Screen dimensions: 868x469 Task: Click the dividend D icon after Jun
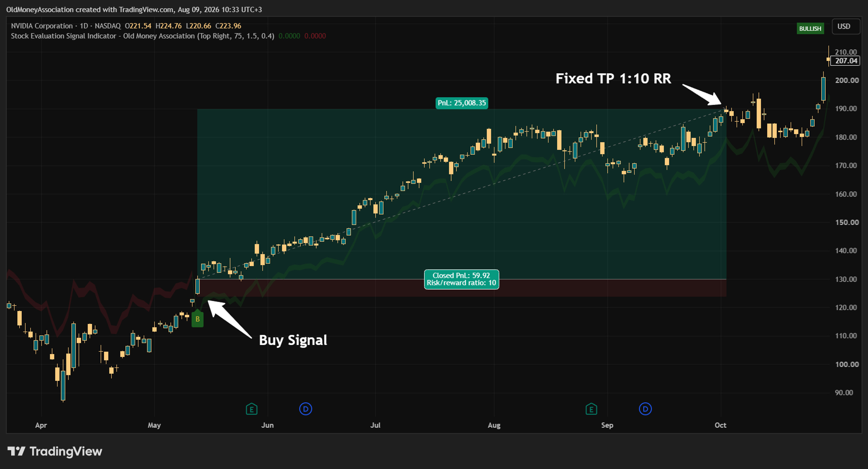point(305,409)
